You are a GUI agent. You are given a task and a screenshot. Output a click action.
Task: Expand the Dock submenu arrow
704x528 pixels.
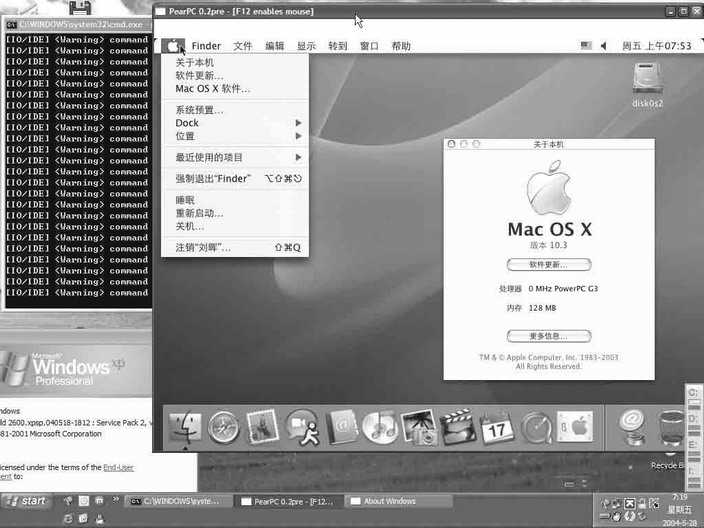point(298,123)
